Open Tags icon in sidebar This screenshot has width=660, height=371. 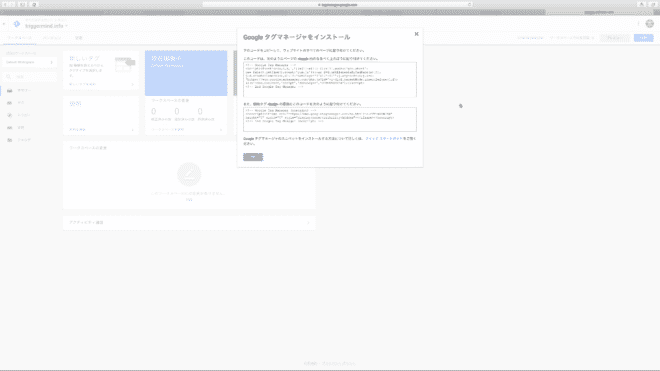click(9, 103)
